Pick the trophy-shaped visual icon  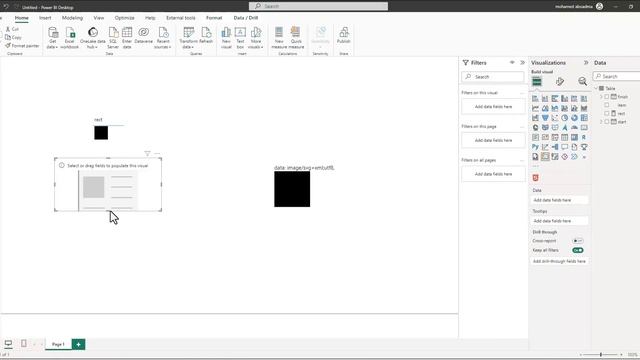tap(584, 147)
